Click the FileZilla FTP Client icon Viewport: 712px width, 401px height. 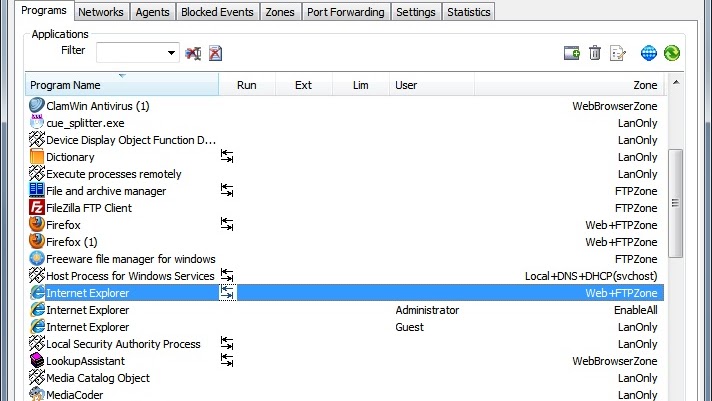[37, 208]
